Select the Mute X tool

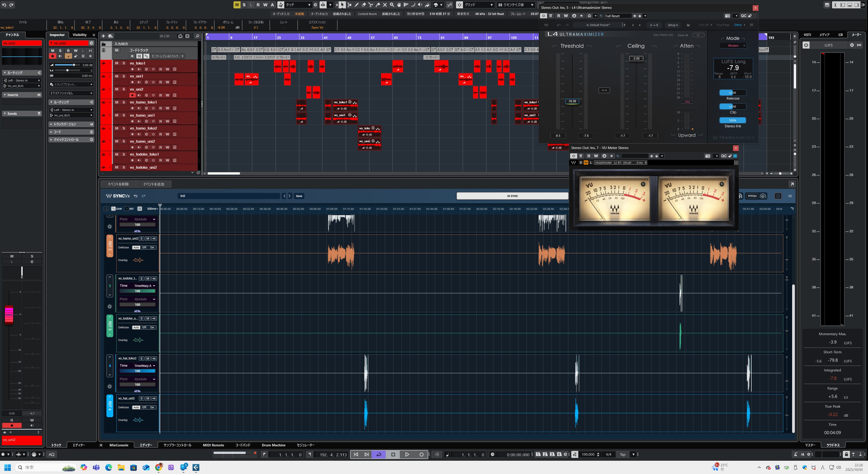pos(385,5)
